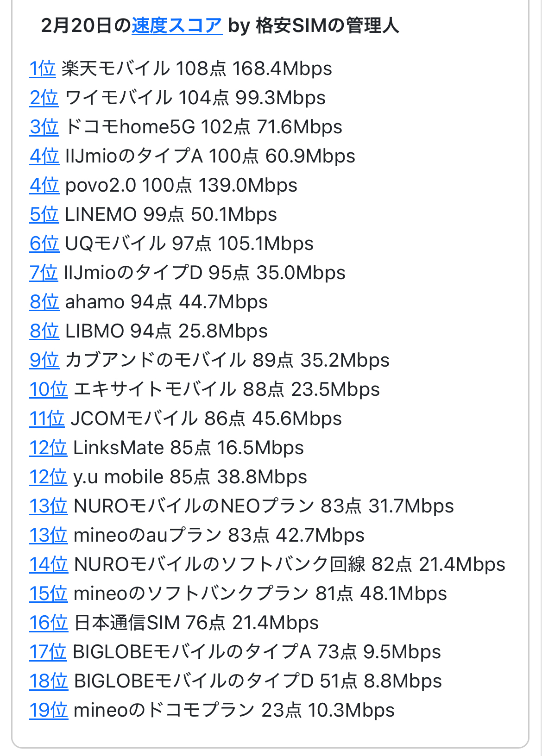Click the 4位 link next to IIJmioのタイプA
Screen dimensions: 542x756
pos(44,156)
